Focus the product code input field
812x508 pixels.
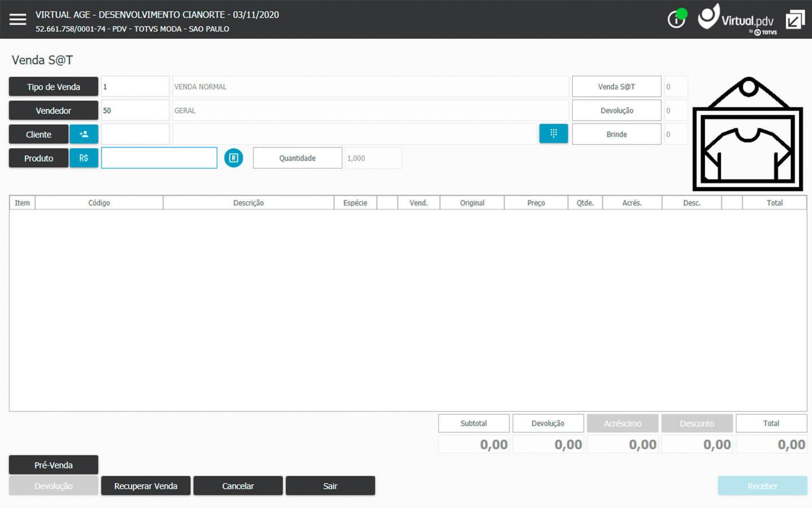coord(159,158)
